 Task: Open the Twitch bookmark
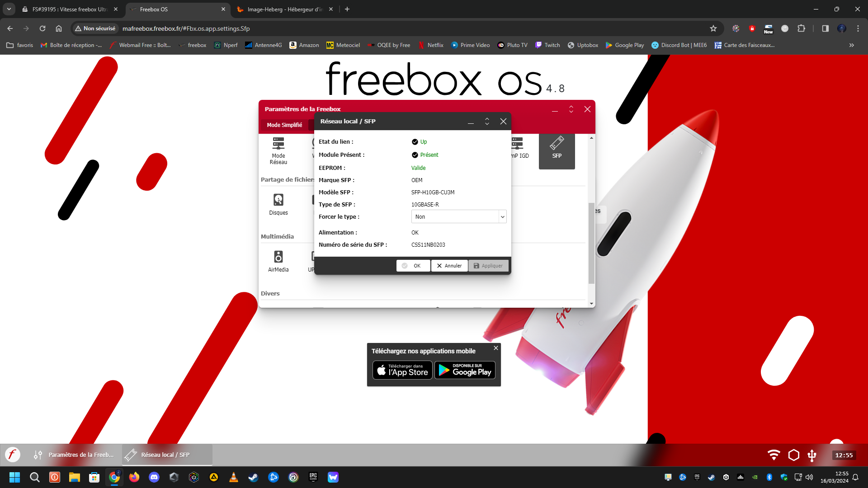point(547,45)
